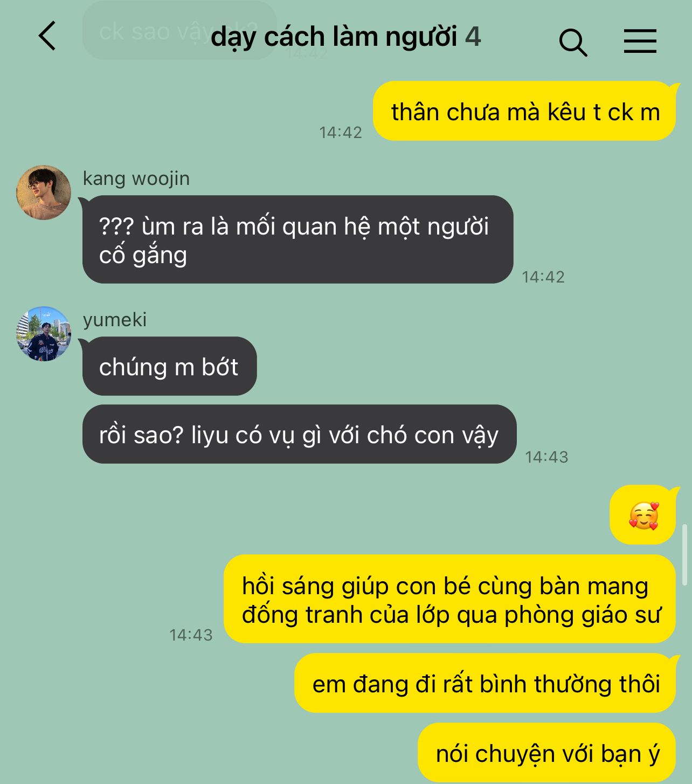Image resolution: width=692 pixels, height=784 pixels.
Task: Open yumeki's profile picture
Action: click(44, 334)
